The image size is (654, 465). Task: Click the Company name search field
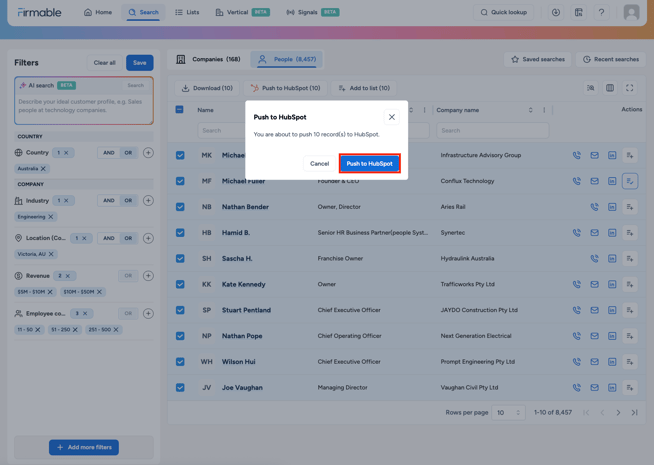493,131
